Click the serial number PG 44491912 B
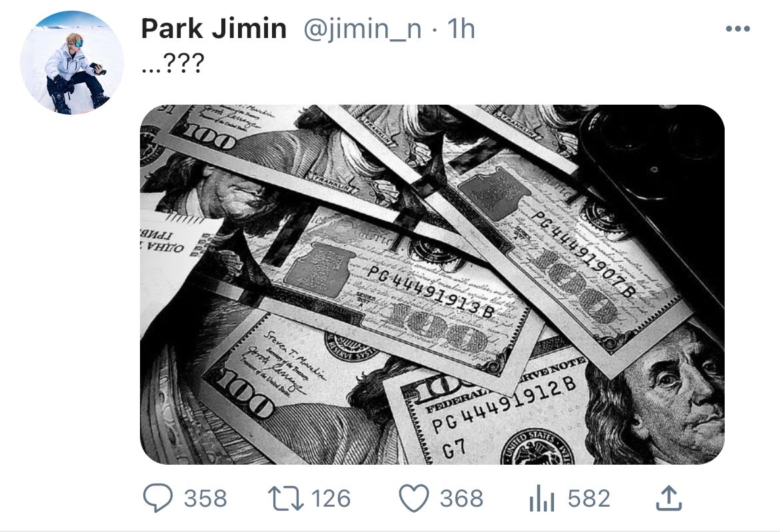The image size is (780, 532). (504, 404)
